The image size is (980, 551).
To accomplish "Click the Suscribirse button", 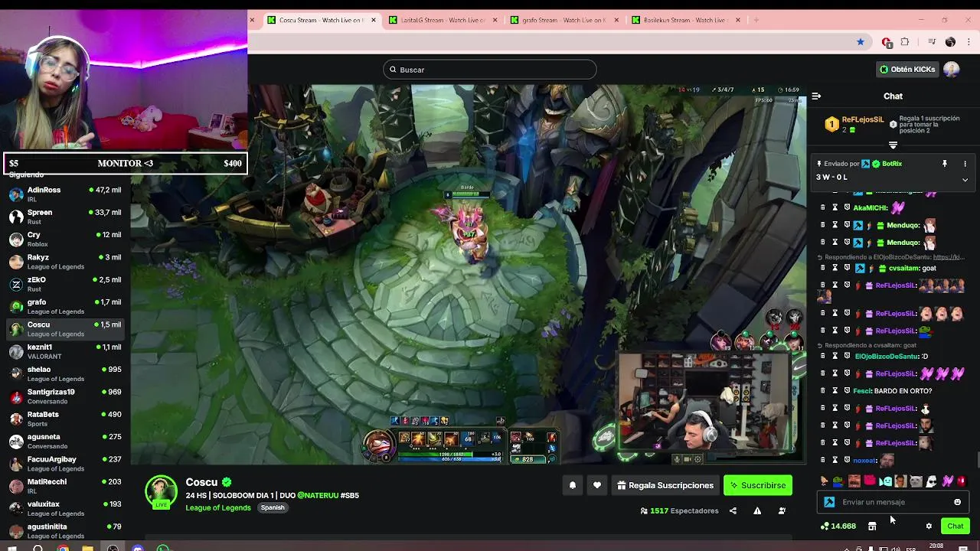I will 758,485.
